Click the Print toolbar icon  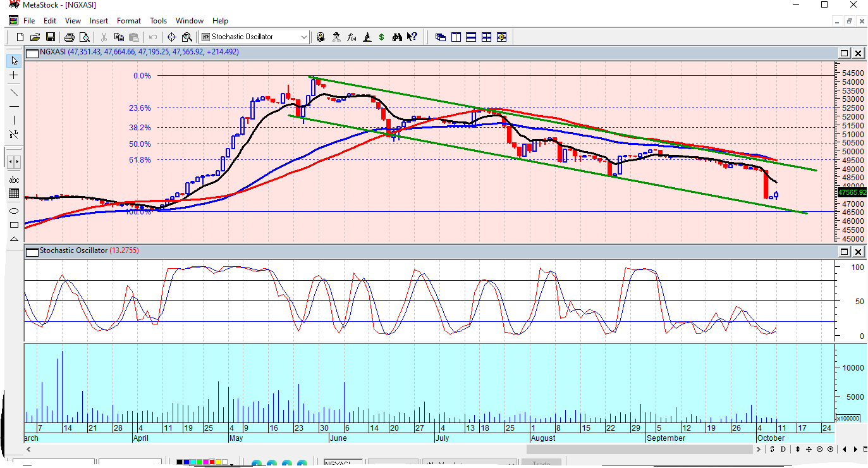[x=70, y=37]
